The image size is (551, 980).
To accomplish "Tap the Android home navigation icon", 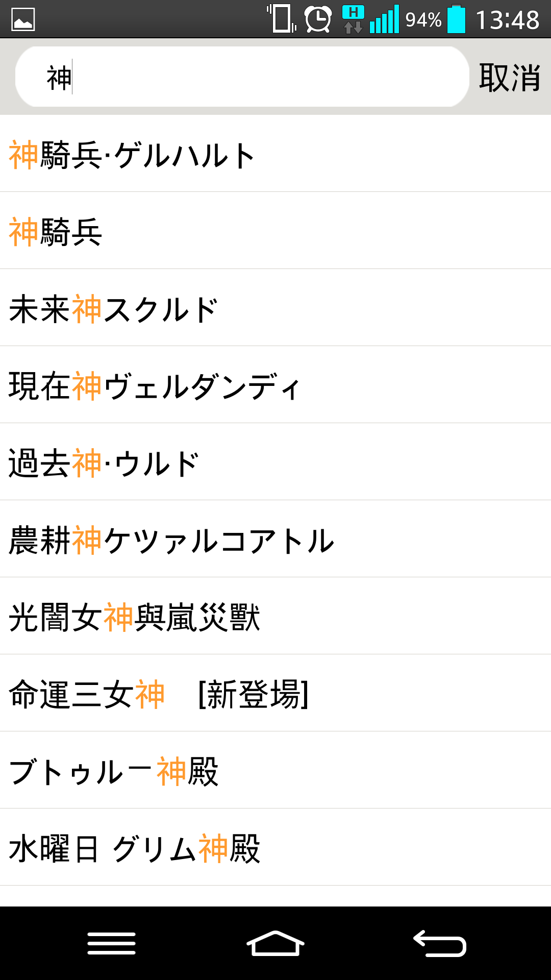I will tap(275, 943).
